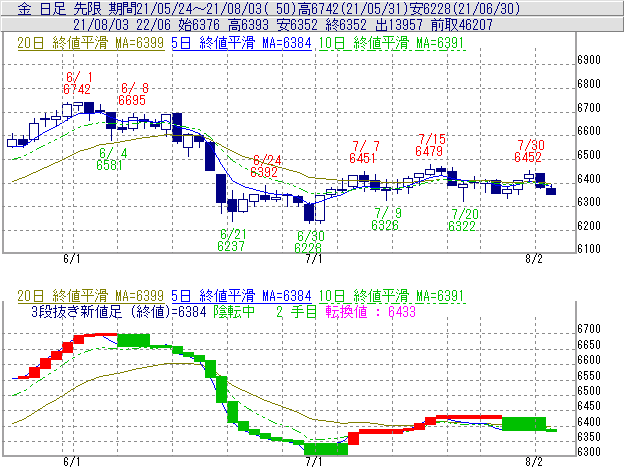Click the 2 手目 count text

(x=296, y=311)
